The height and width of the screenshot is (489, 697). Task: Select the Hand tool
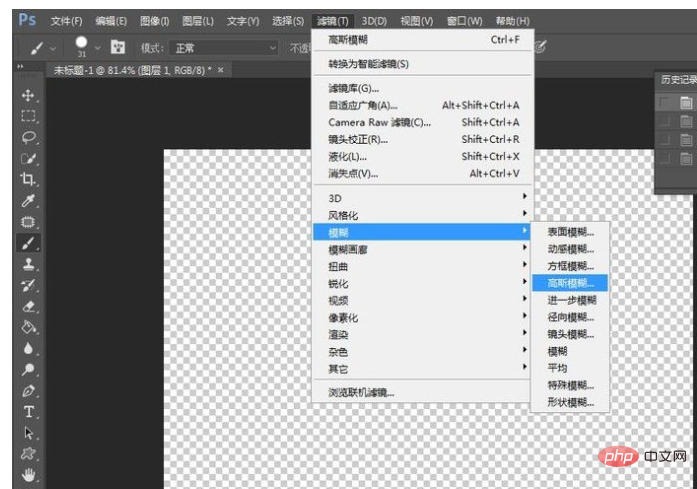[x=28, y=475]
